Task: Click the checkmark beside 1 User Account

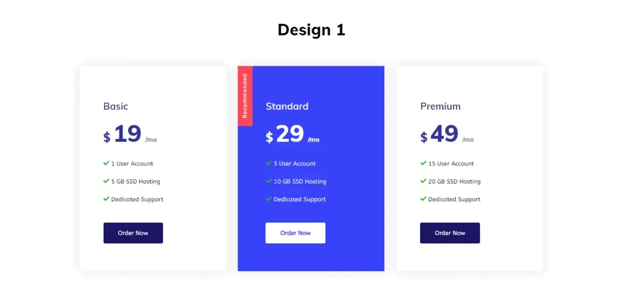Action: click(106, 163)
